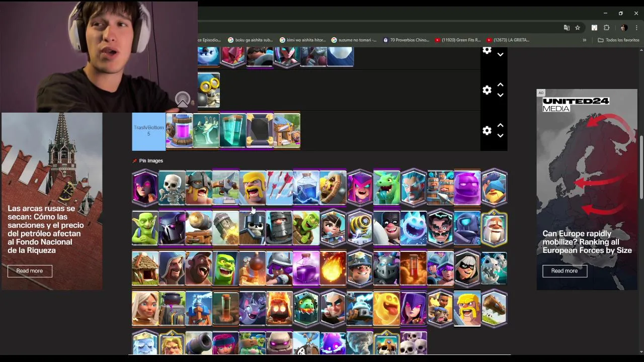Screen dimensions: 644x362
Task: Read more on the Europe mobilize ad
Action: click(565, 271)
